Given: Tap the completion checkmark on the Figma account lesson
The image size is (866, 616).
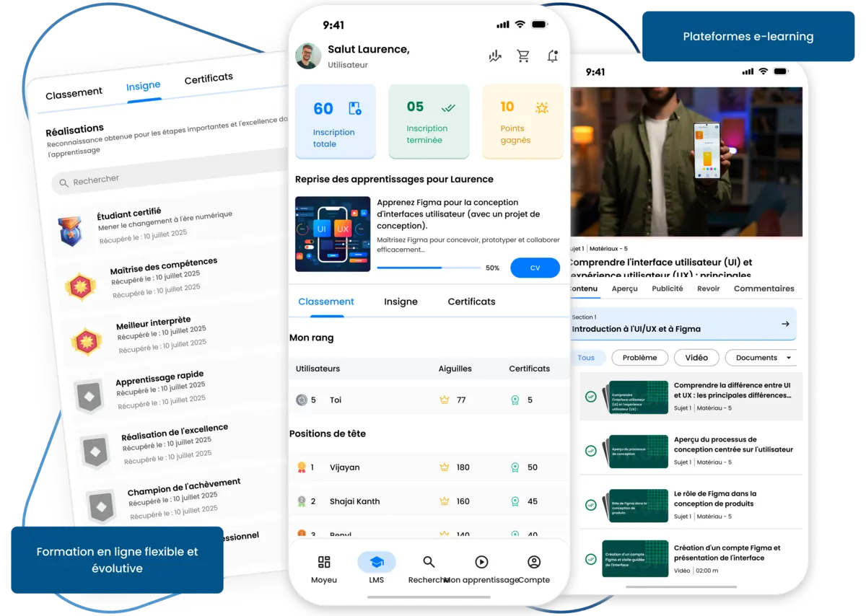Looking at the screenshot, I should click(590, 558).
